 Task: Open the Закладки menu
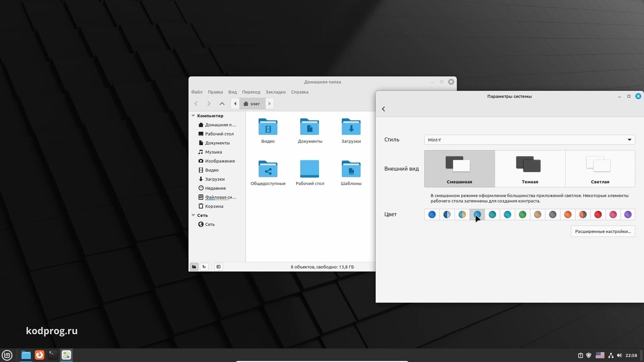(276, 92)
